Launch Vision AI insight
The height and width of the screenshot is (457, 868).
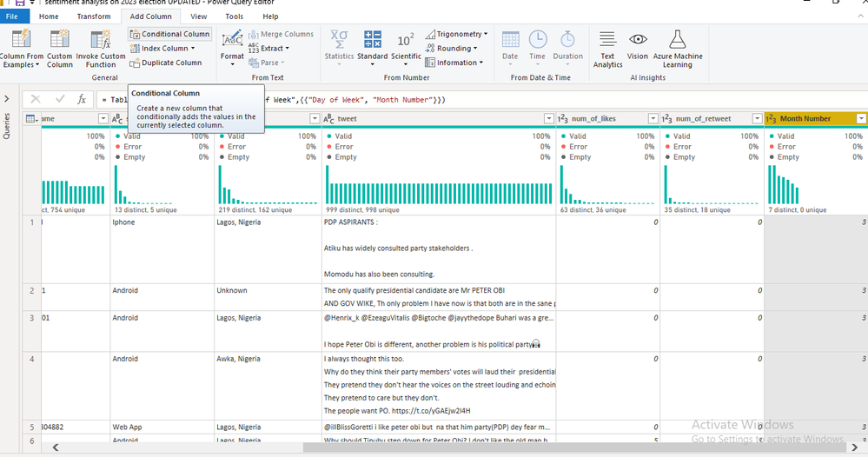(637, 46)
